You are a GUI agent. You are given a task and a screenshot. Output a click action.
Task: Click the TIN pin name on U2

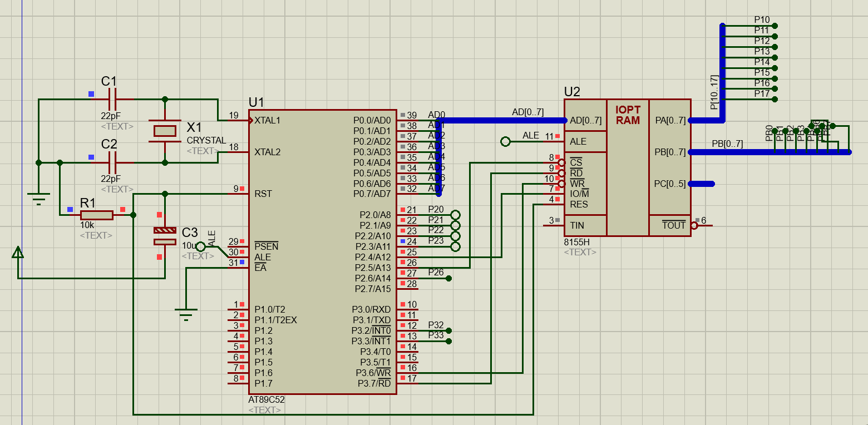(x=577, y=225)
